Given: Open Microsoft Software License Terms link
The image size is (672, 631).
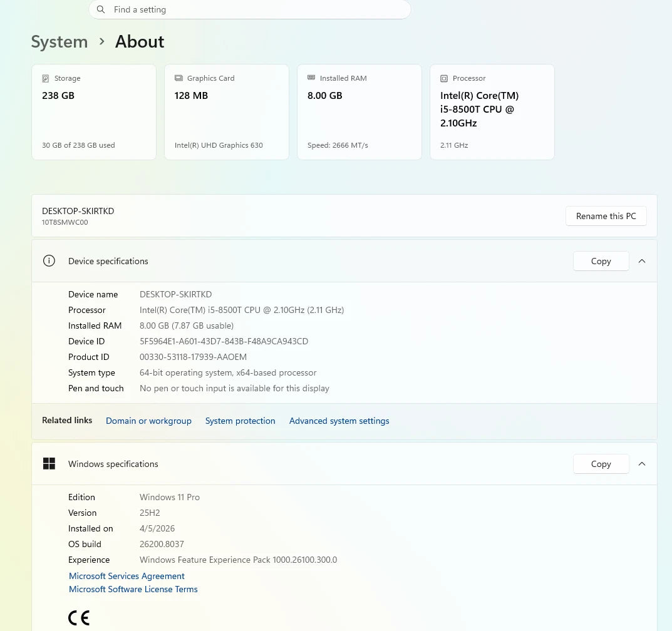Looking at the screenshot, I should 133,589.
